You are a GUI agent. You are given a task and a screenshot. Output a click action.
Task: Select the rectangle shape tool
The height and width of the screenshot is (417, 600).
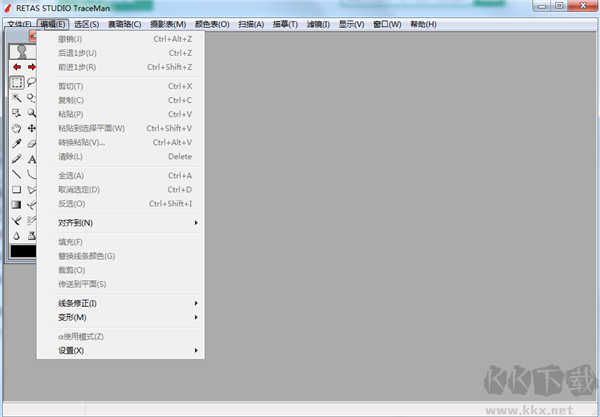(x=16, y=189)
